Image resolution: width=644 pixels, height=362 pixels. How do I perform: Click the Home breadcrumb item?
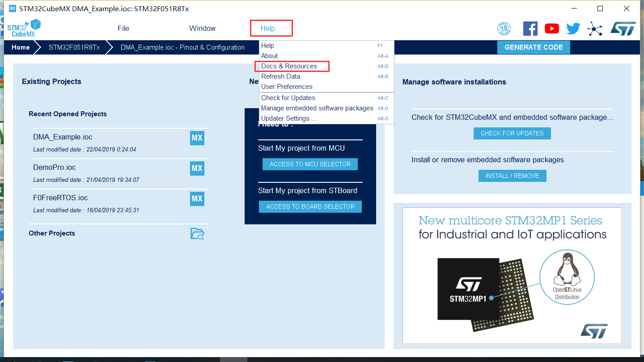pos(21,47)
